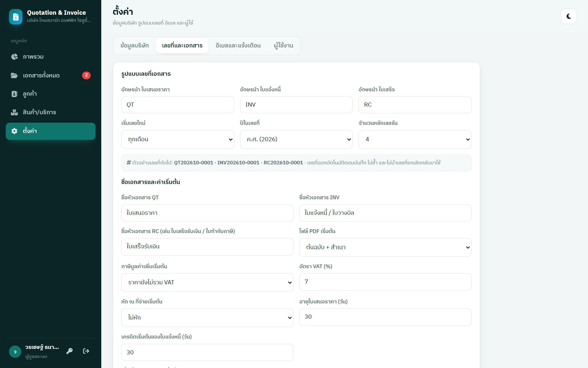Click the key icon to change password
This screenshot has width=588, height=368.
click(x=70, y=351)
